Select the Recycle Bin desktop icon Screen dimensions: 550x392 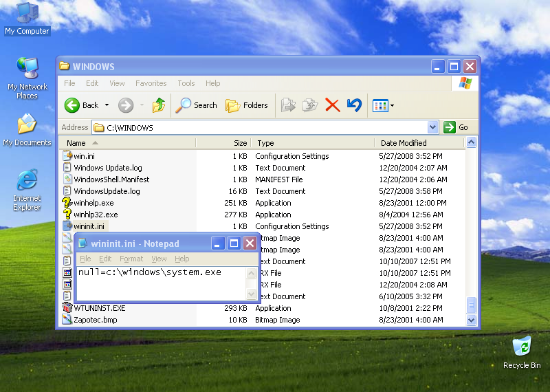point(522,353)
